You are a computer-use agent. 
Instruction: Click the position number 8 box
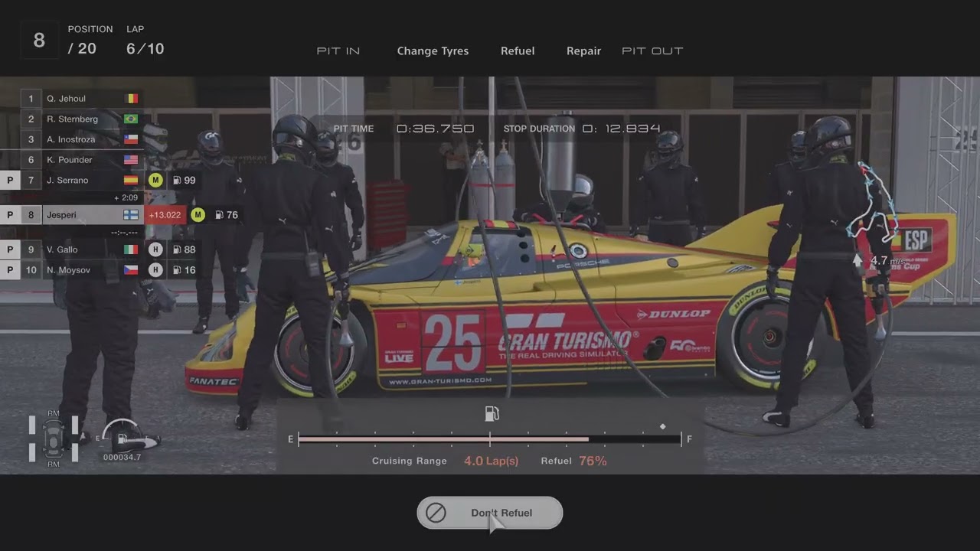39,41
